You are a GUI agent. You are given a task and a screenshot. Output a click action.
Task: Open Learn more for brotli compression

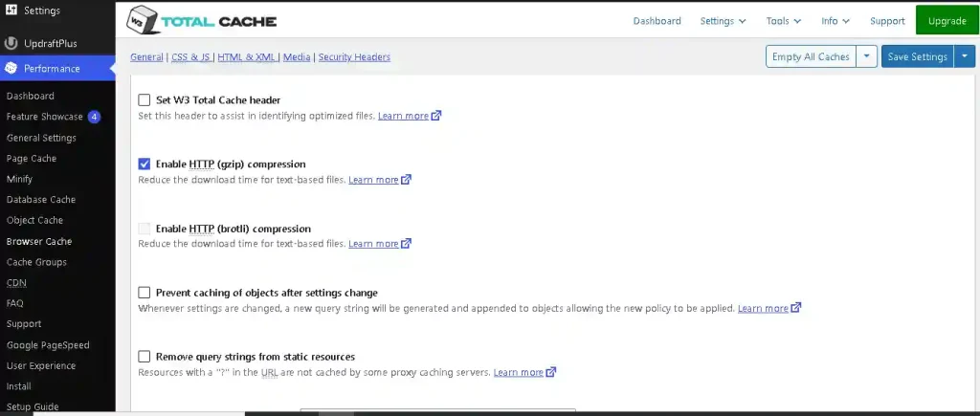tap(373, 244)
